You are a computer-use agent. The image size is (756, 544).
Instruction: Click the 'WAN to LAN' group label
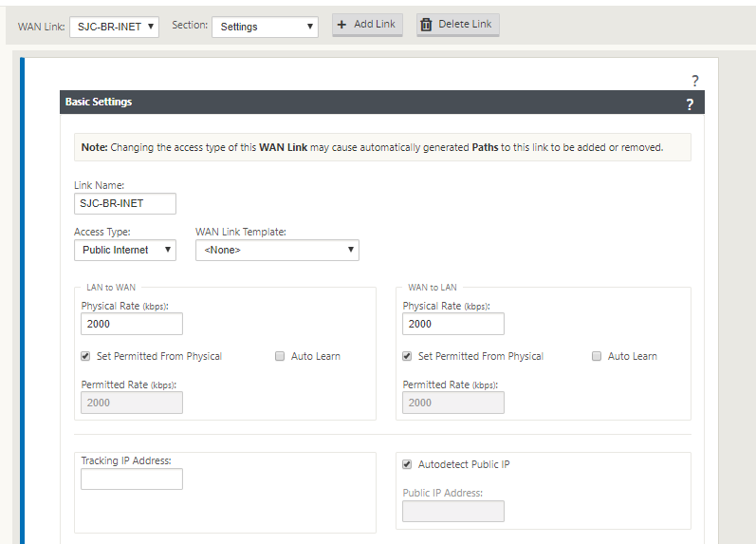point(433,288)
